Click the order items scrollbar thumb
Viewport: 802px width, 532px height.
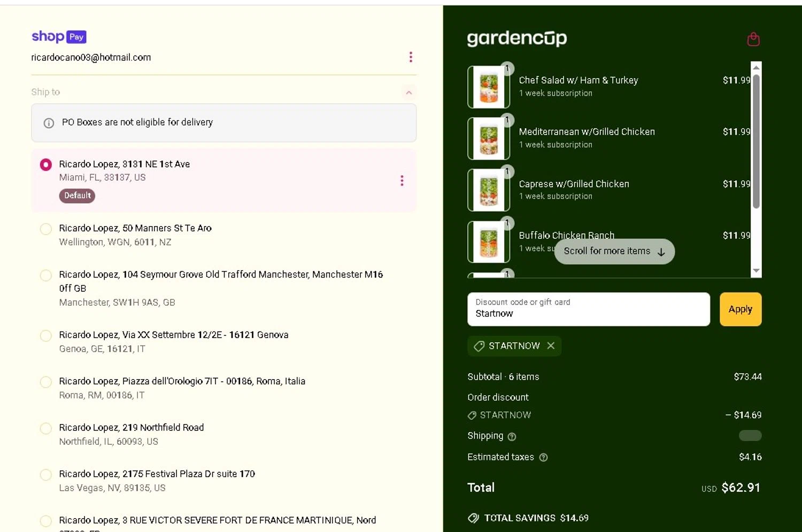pos(756,141)
